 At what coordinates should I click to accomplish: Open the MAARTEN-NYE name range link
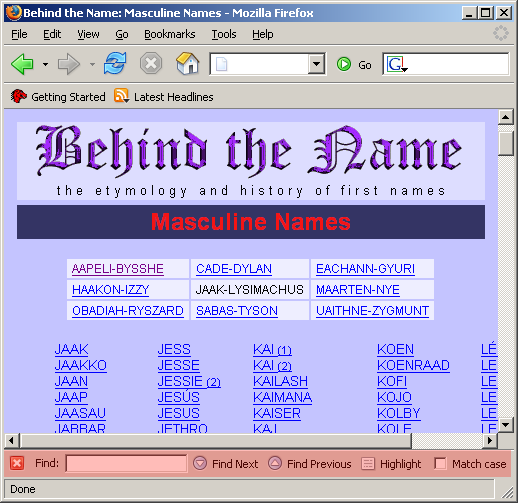[358, 290]
